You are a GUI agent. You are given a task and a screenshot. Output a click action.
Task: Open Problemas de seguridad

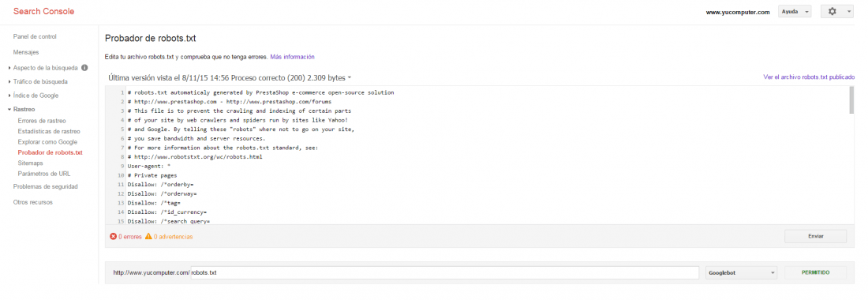(x=46, y=186)
